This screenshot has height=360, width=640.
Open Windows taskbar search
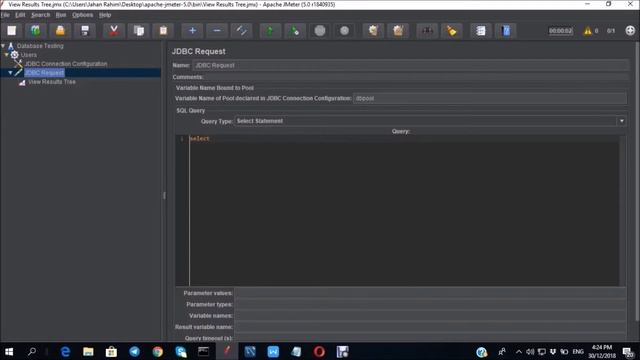[32, 351]
